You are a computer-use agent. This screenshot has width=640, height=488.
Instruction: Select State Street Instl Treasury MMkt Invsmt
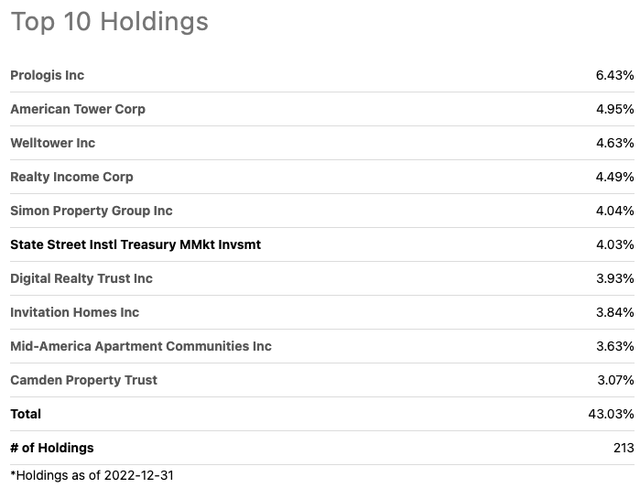coord(136,245)
